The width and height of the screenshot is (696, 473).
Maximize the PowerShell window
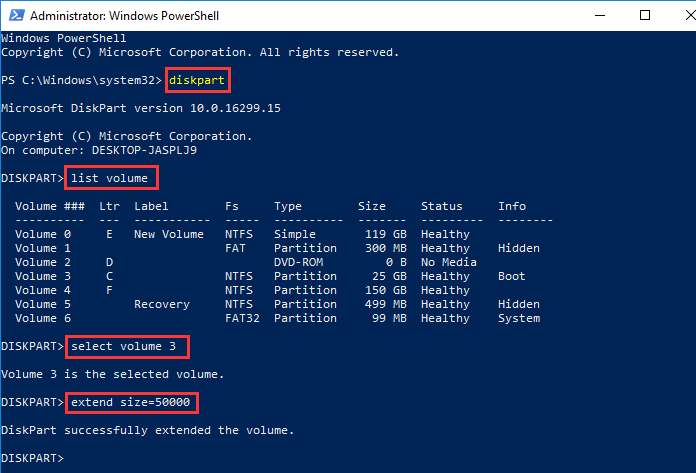click(645, 16)
